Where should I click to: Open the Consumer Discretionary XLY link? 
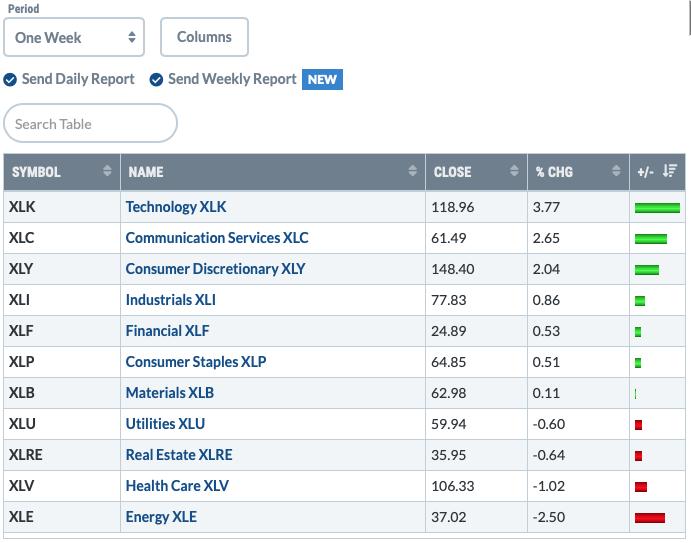point(215,269)
